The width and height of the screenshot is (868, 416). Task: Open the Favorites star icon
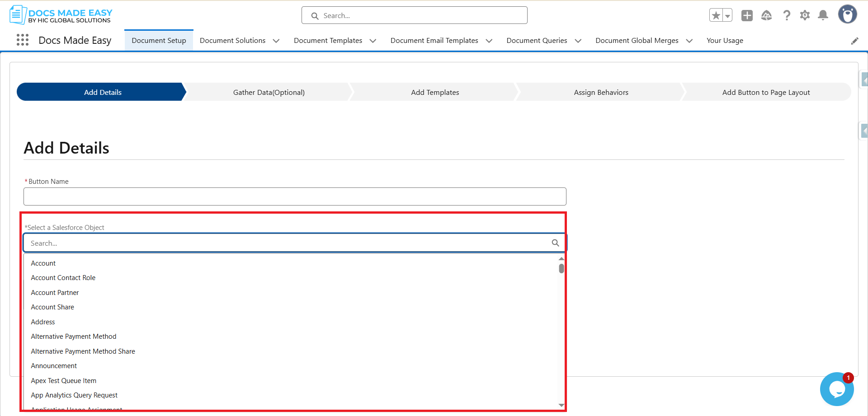(716, 15)
